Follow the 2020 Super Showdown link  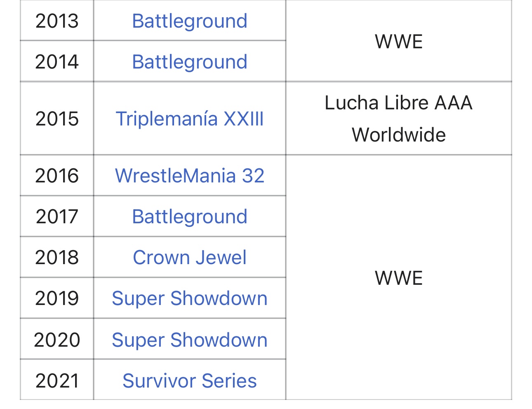[x=189, y=340]
